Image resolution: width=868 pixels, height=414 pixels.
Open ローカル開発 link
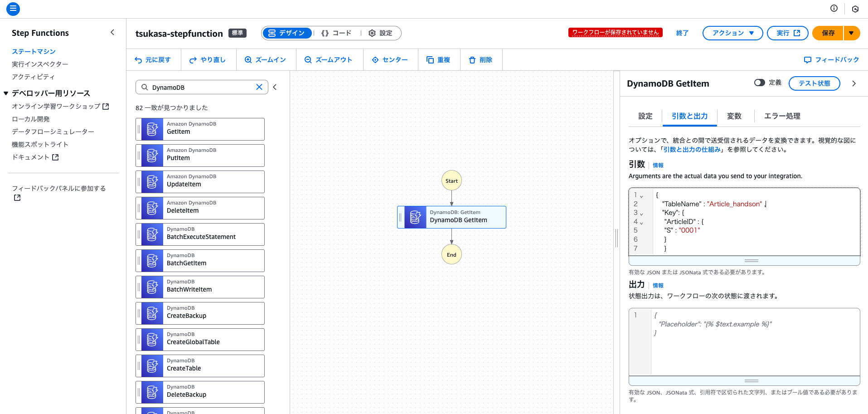click(x=31, y=119)
